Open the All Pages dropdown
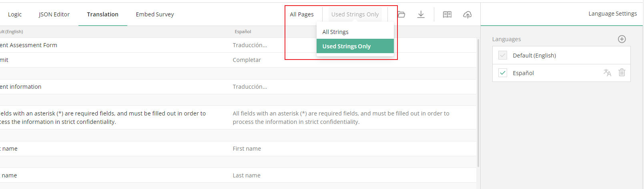This screenshot has width=644, height=189. tap(302, 14)
